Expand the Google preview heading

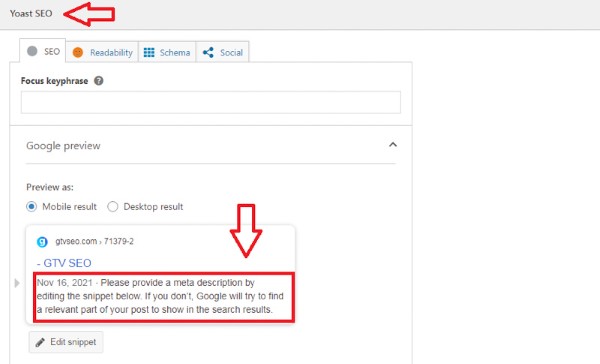click(63, 146)
